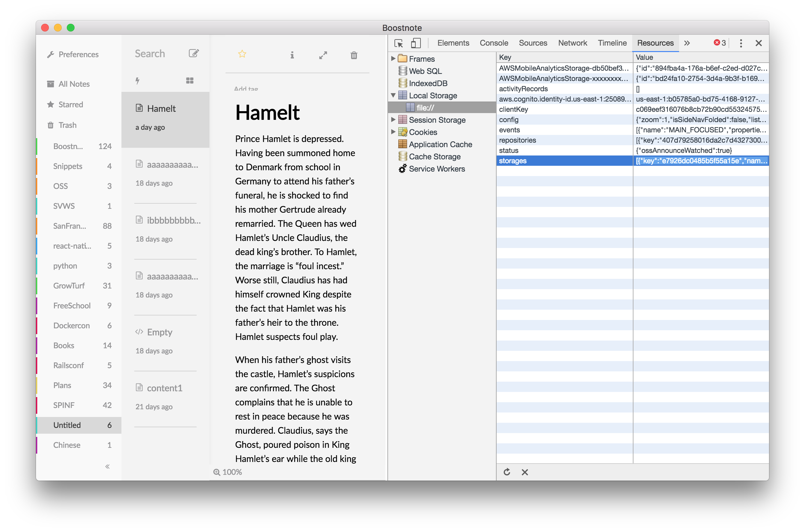Show Starred notes

(71, 104)
